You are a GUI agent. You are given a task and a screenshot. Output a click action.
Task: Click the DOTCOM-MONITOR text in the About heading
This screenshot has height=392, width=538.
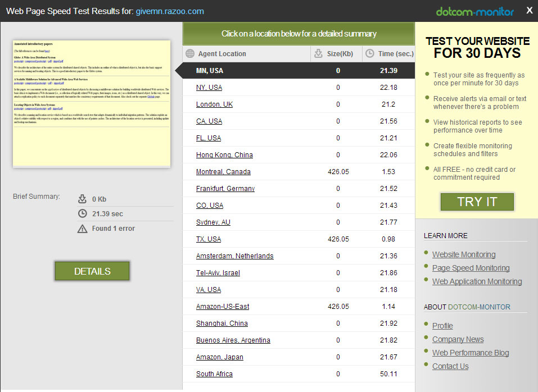pyautogui.click(x=479, y=307)
